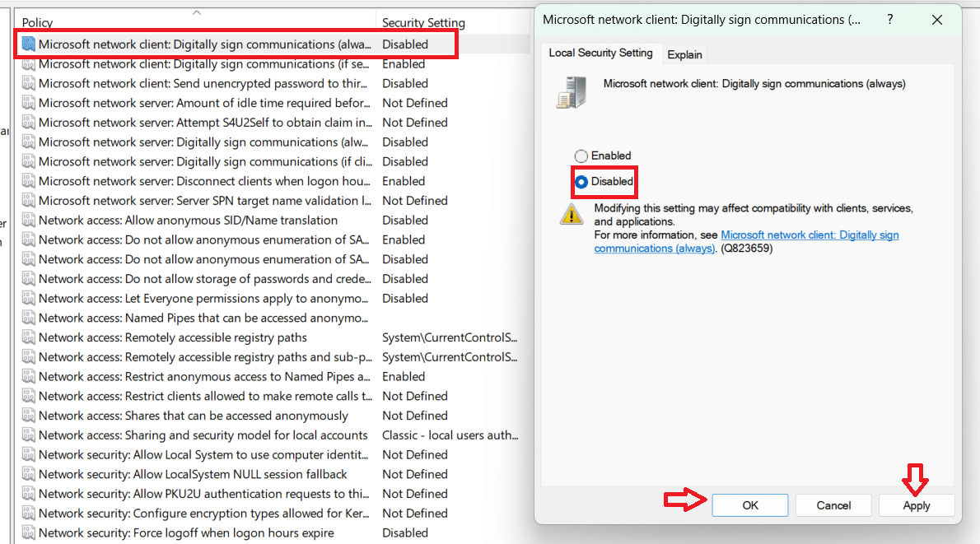The image size is (980, 544).
Task: Click the help question mark icon
Action: tap(890, 19)
